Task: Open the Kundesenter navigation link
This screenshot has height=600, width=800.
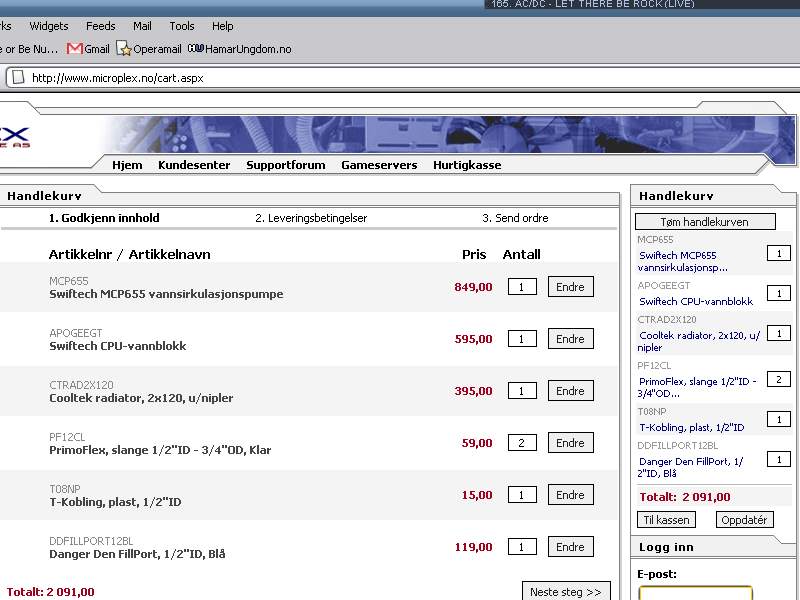Action: [194, 165]
